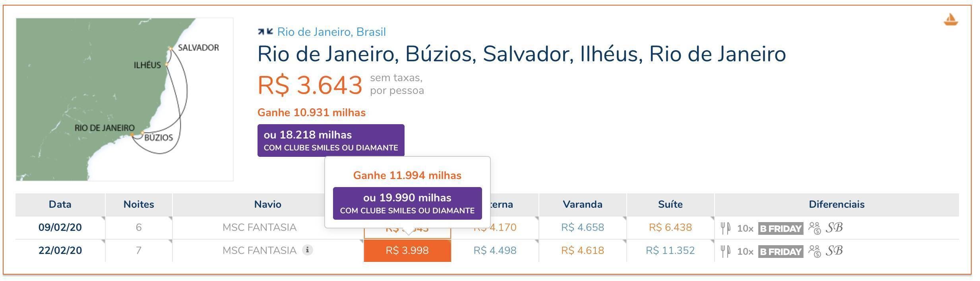Click the fork and knife icon for 22/02/20
980x281 pixels.
coord(725,251)
